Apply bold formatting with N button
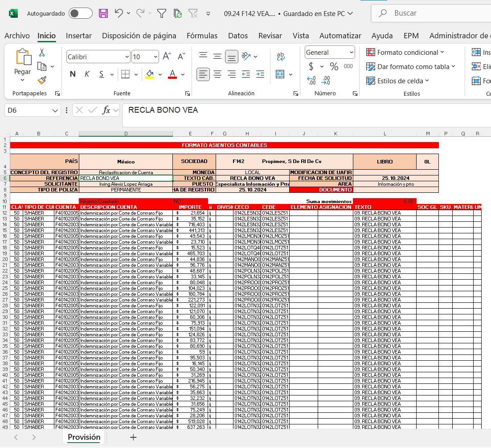Screen dimensions: 491x448 point(73,74)
